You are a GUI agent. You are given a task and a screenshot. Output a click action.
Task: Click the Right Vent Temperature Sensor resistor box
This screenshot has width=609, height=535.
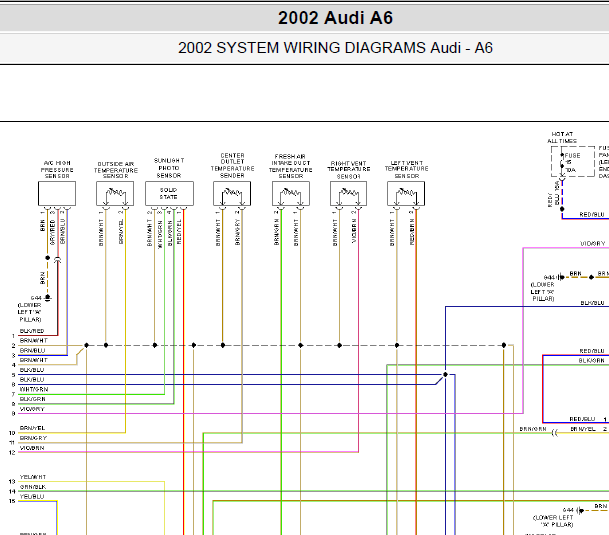click(348, 193)
